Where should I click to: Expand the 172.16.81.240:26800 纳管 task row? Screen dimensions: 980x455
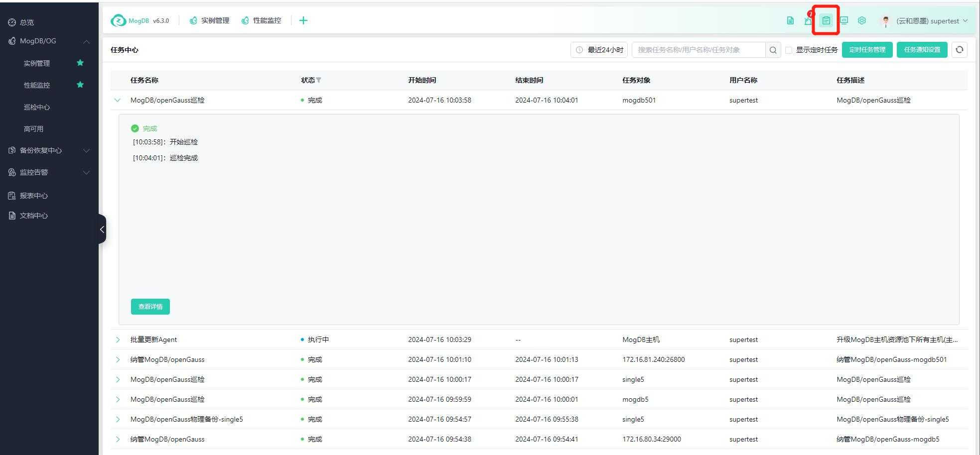[118, 359]
